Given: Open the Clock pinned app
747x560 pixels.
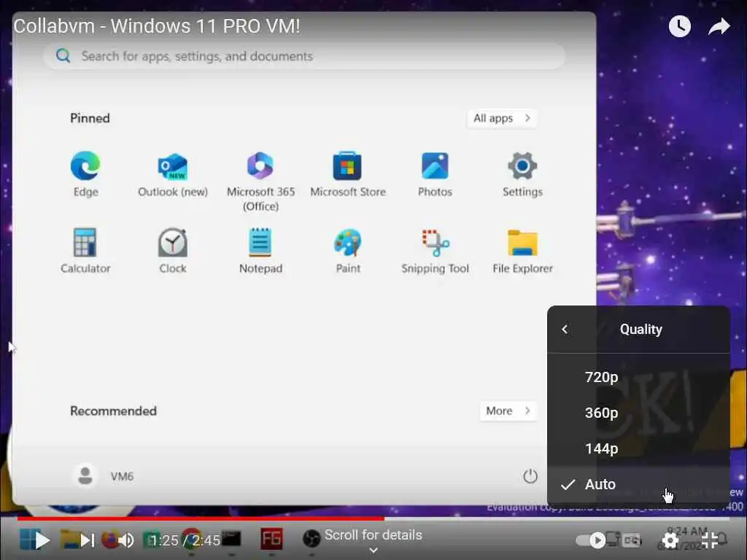Looking at the screenshot, I should click(172, 242).
